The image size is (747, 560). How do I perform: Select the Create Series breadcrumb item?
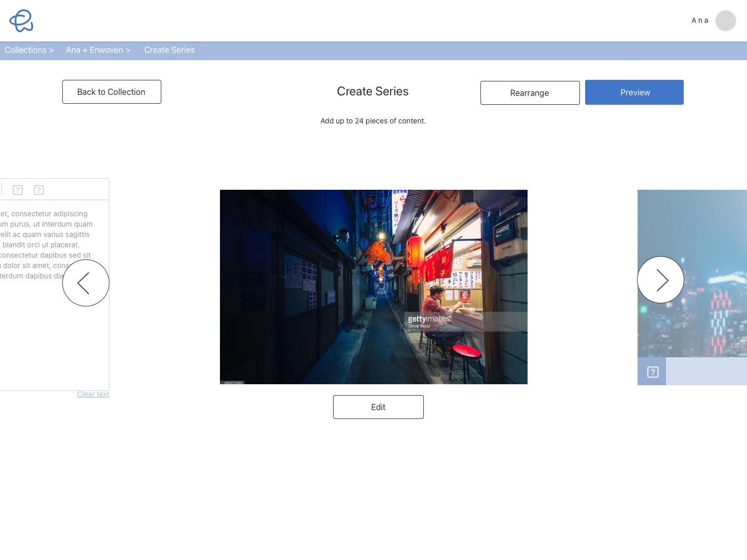(169, 50)
